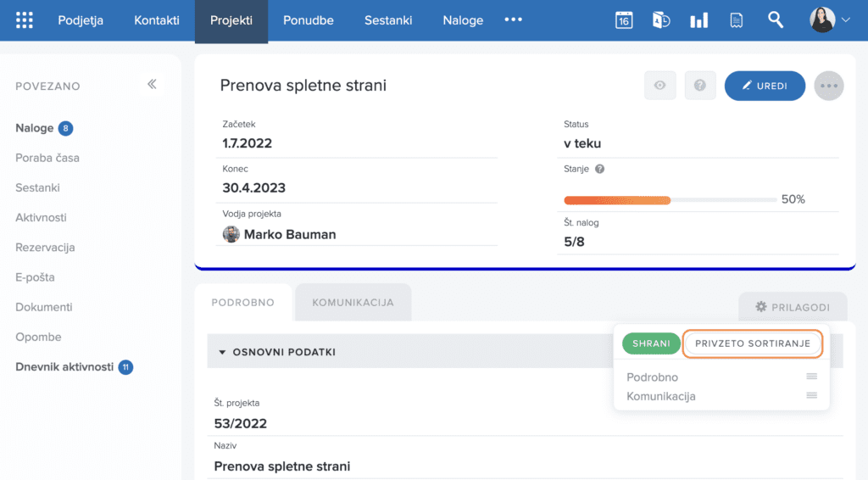Go to Kontakti in top navigation
This screenshot has width=868, height=480.
coord(157,20)
